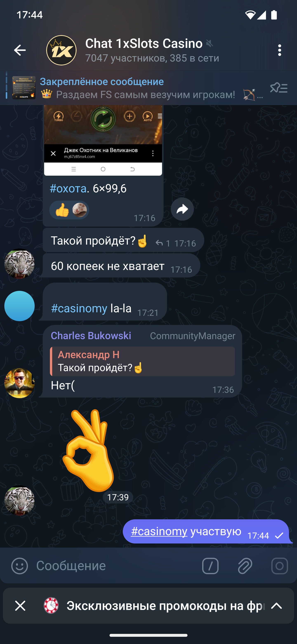Open the 1xSlots Casino chat avatar
297x644 pixels.
coord(61,50)
